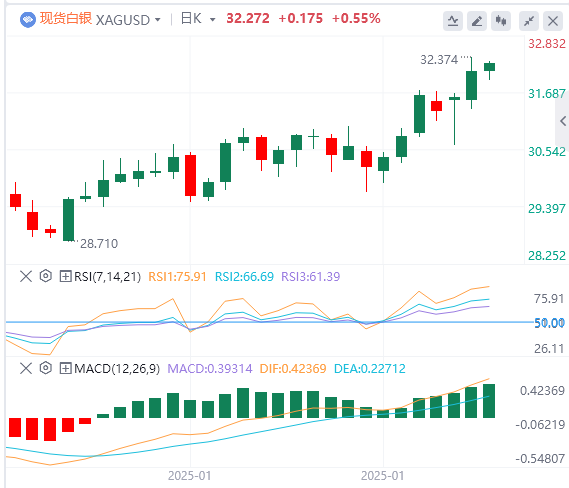Click the collapse arrows shrink icon
The width and height of the screenshot is (569, 488).
[x=529, y=21]
